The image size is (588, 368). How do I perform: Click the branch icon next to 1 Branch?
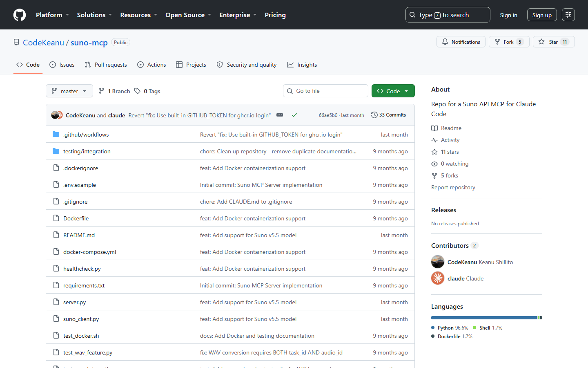coord(102,91)
